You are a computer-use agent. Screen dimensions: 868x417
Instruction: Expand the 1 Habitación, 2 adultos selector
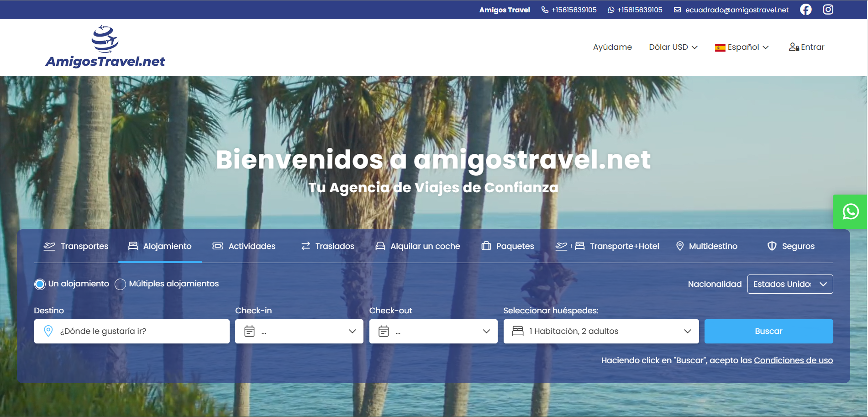[601, 331]
